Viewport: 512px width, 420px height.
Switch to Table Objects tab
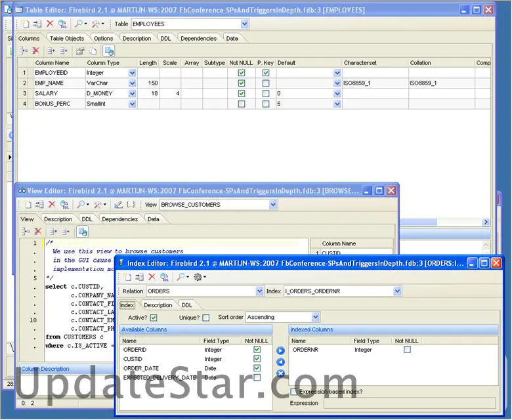pos(67,39)
